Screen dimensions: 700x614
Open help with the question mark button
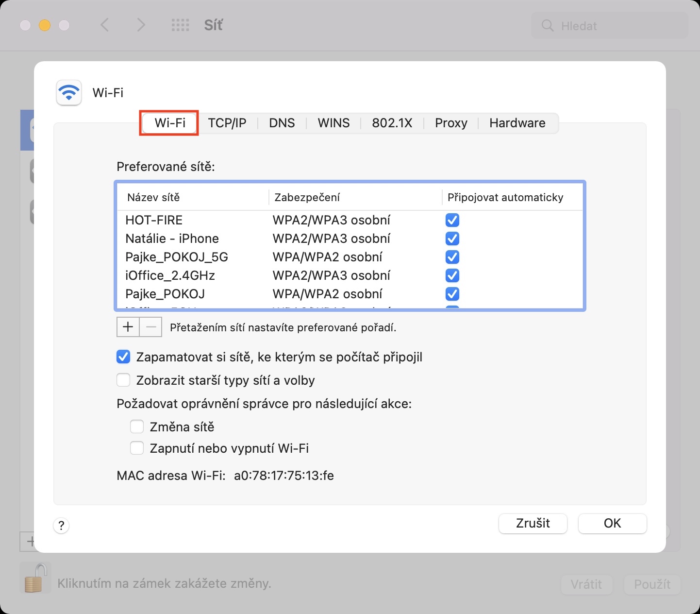click(61, 525)
